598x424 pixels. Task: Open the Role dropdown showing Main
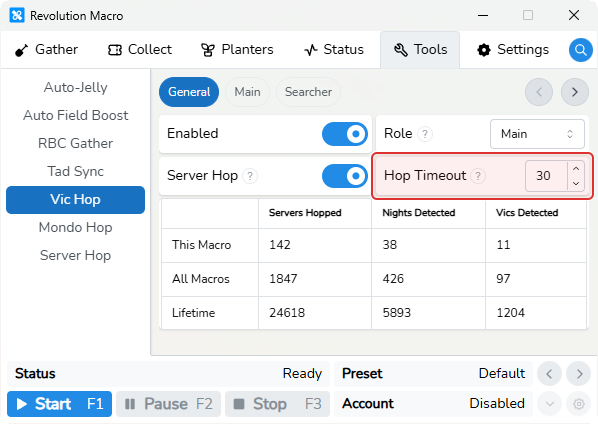(537, 134)
